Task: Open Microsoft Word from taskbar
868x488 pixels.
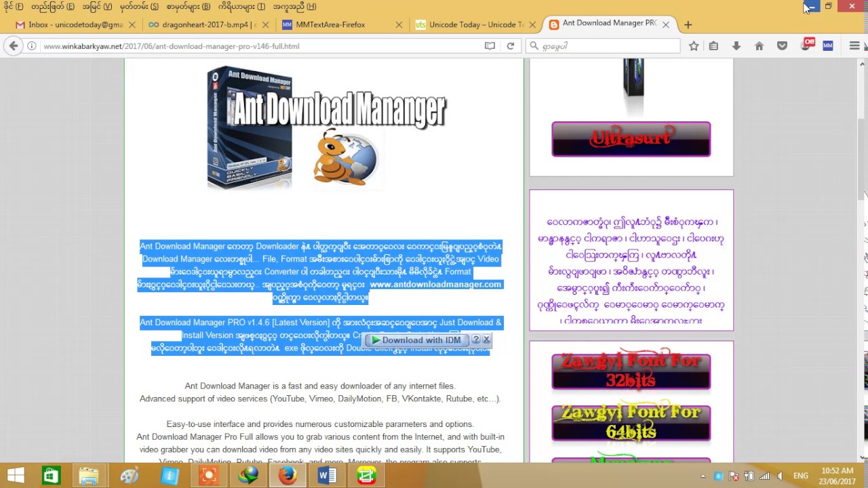Action: point(327,476)
